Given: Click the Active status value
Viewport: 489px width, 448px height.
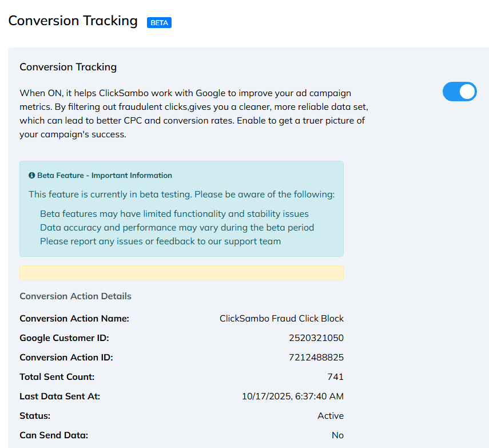Looking at the screenshot, I should coord(331,416).
